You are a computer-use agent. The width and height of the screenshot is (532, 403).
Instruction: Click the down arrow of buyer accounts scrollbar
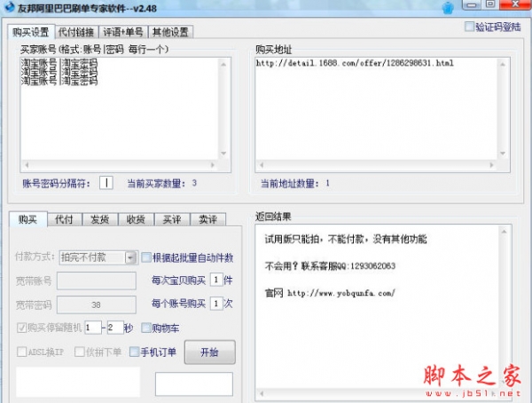[223, 154]
